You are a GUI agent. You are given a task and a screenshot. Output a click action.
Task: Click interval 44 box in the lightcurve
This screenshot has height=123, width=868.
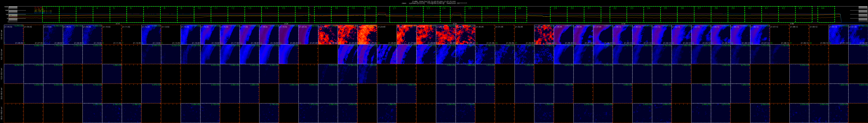pyautogui.click(x=826, y=15)
